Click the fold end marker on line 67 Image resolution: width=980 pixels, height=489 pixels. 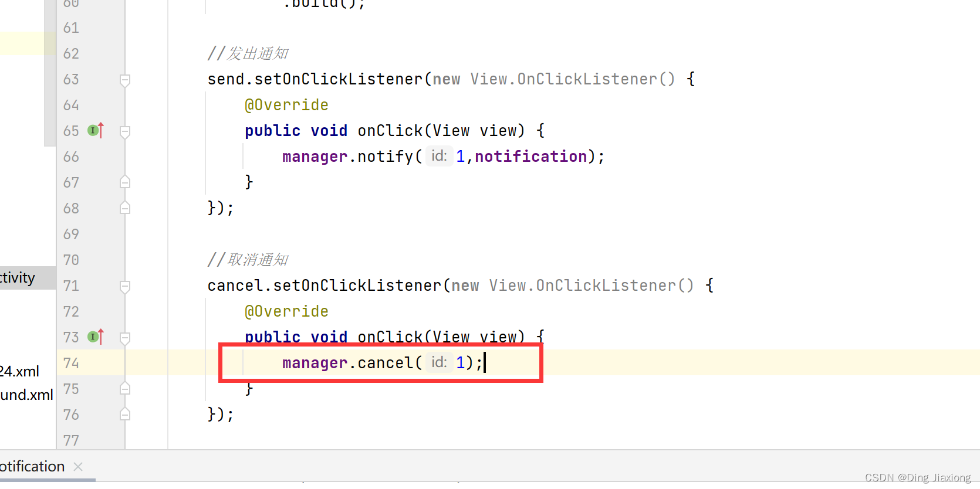point(125,182)
